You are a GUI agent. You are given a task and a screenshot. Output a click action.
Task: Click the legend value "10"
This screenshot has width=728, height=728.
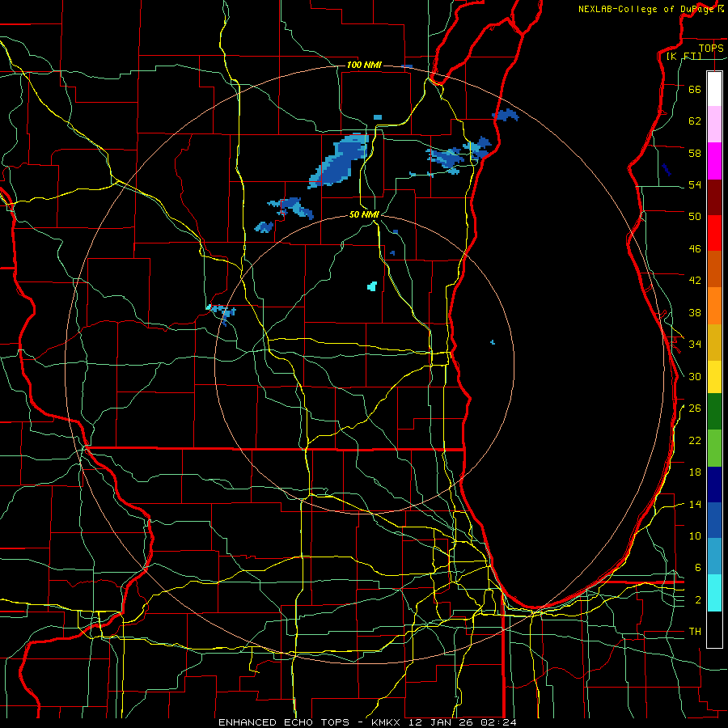pos(695,535)
